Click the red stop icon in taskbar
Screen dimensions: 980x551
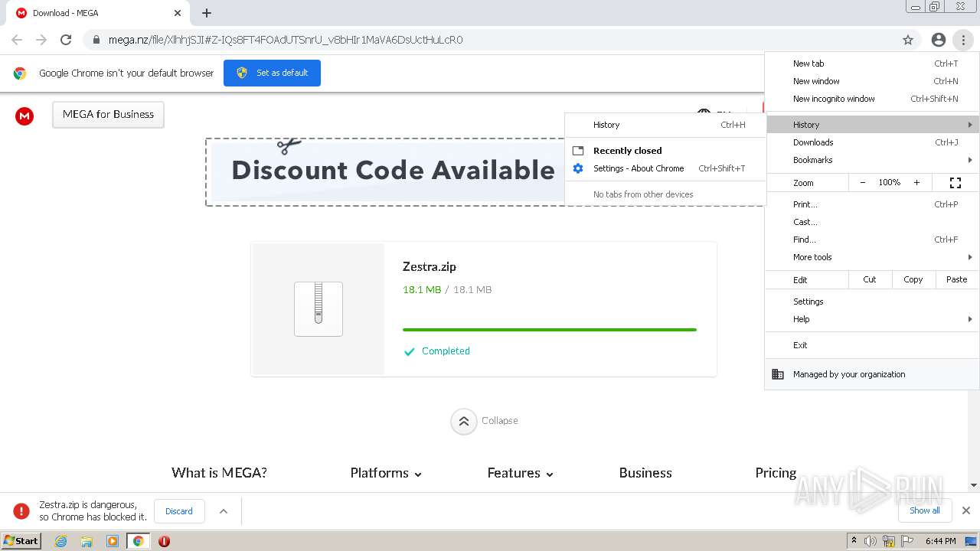click(x=164, y=541)
